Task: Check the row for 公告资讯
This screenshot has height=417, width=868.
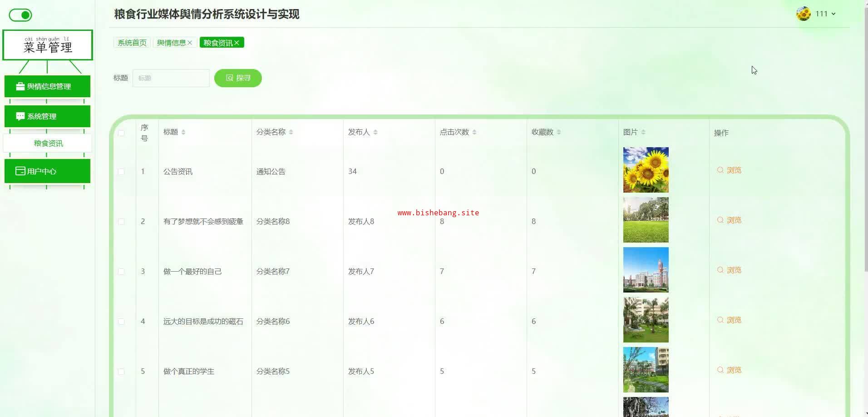Action: pyautogui.click(x=121, y=172)
